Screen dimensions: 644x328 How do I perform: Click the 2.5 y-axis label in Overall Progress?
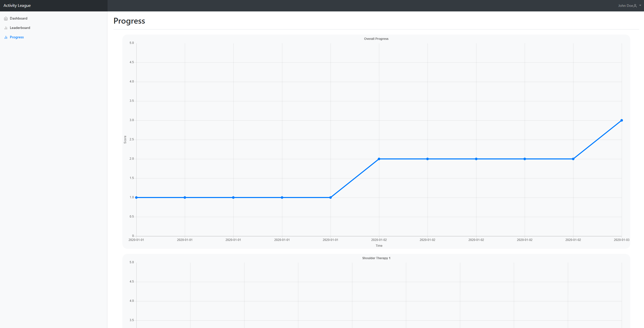pyautogui.click(x=132, y=139)
